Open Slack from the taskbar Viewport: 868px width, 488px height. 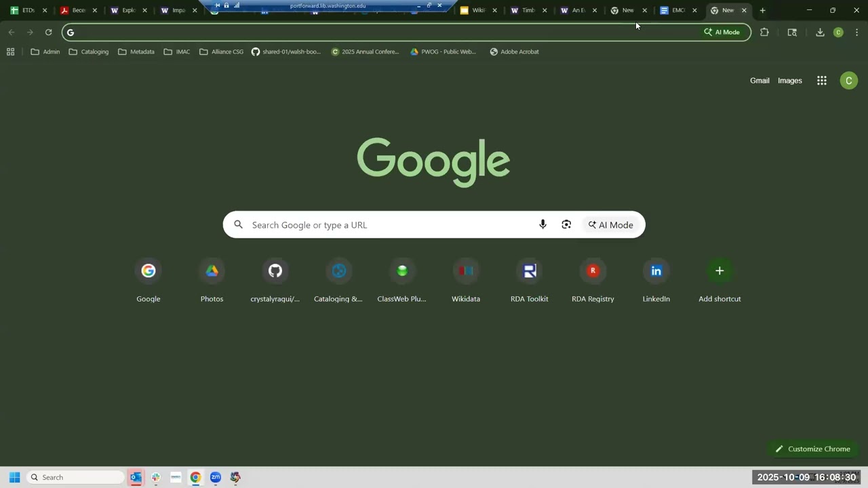(155, 477)
